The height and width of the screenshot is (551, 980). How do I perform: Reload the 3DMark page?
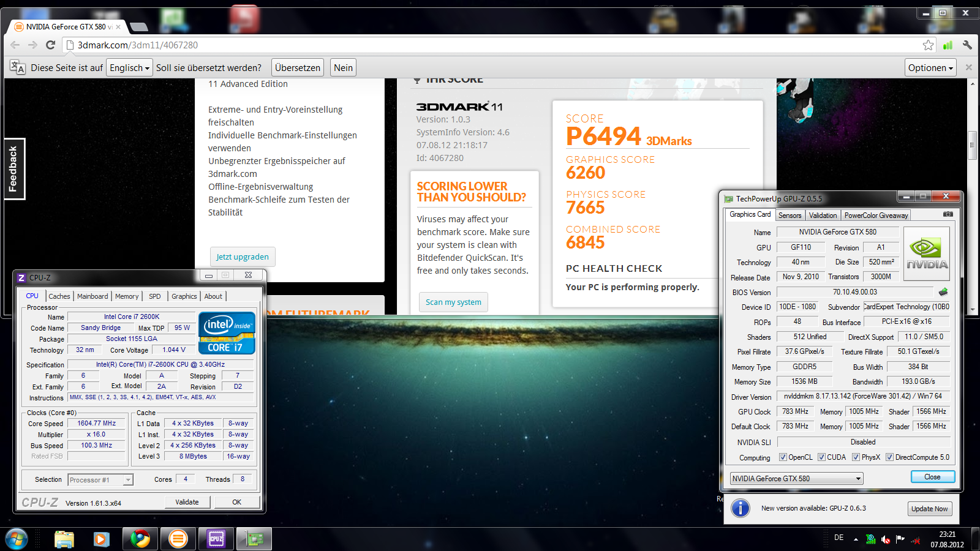[50, 45]
